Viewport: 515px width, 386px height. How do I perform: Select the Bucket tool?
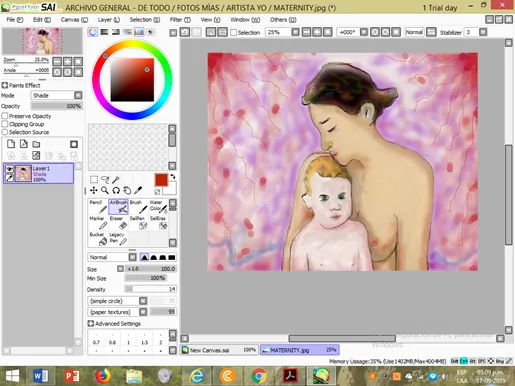pos(98,239)
